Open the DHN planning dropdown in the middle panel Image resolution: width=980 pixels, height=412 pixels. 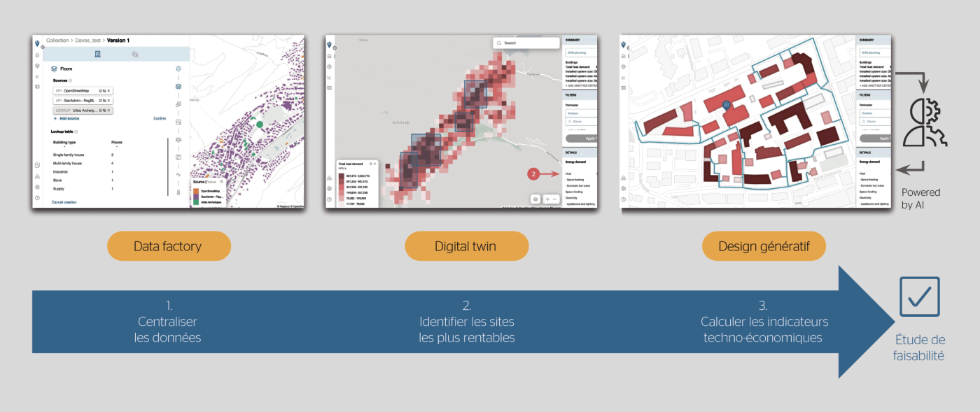point(580,52)
